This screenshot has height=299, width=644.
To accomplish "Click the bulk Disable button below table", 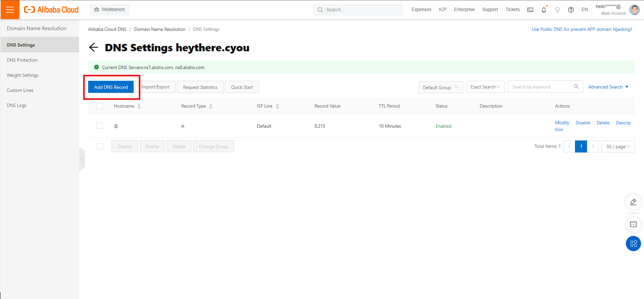I will click(125, 146).
